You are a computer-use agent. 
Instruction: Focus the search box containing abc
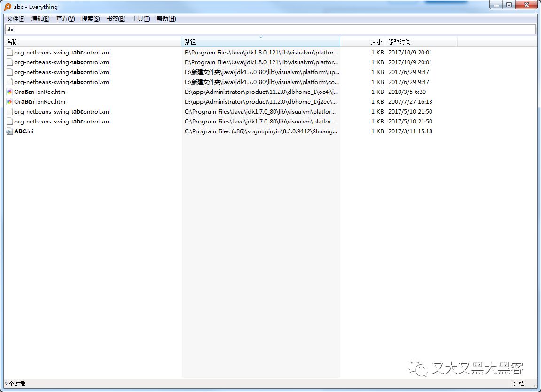(270, 29)
